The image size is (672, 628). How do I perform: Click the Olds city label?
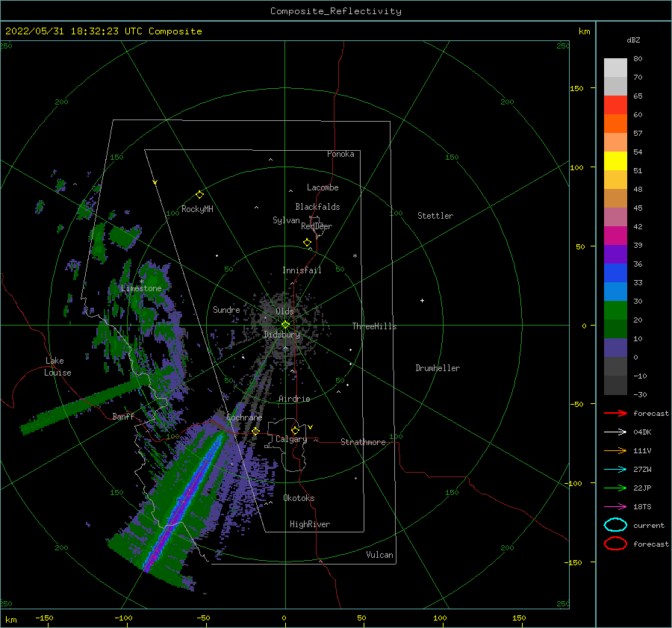284,311
